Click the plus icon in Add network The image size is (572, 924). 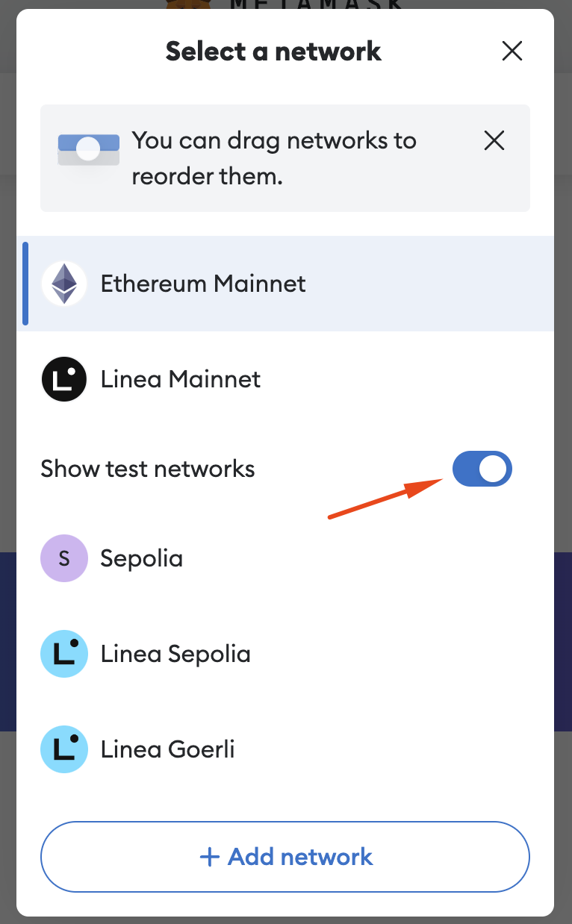210,857
